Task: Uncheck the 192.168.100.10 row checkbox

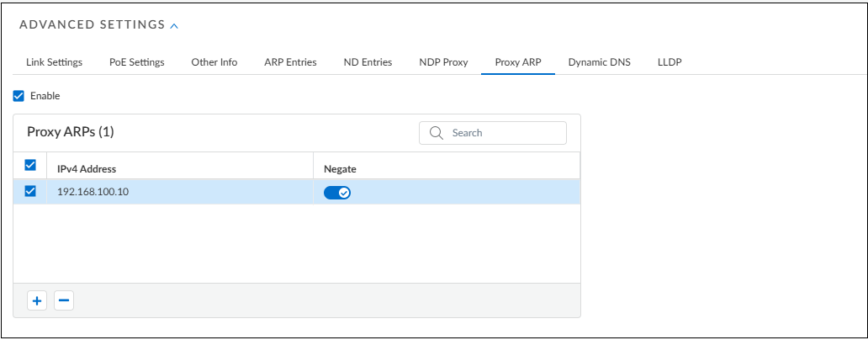Action: 30,191
